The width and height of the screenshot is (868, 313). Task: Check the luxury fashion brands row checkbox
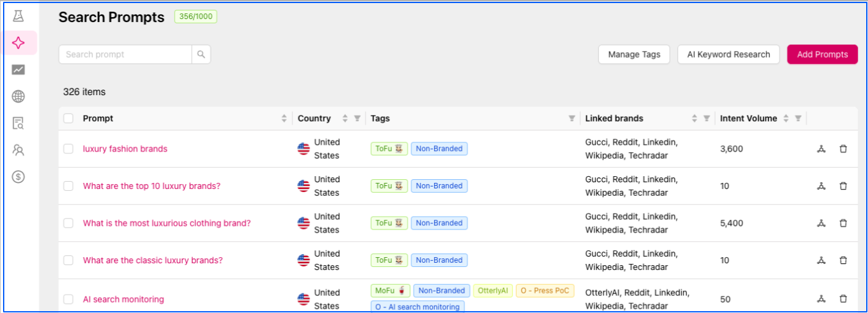click(x=68, y=149)
